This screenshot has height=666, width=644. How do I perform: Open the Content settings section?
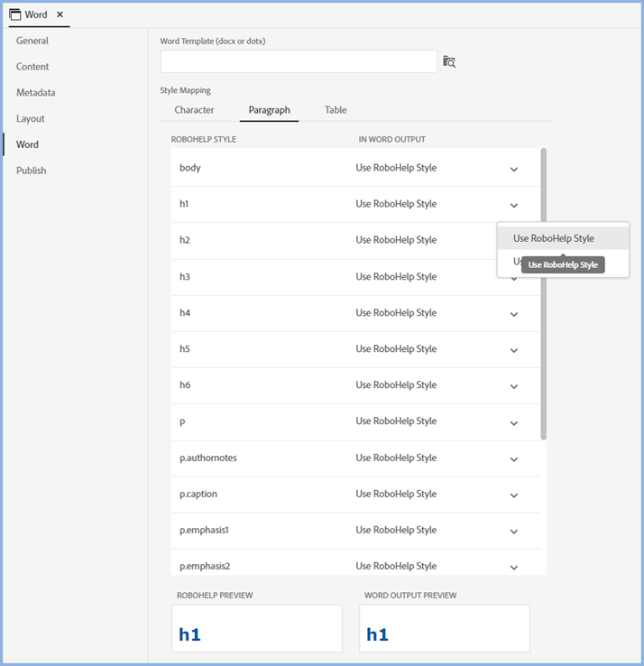click(x=32, y=67)
